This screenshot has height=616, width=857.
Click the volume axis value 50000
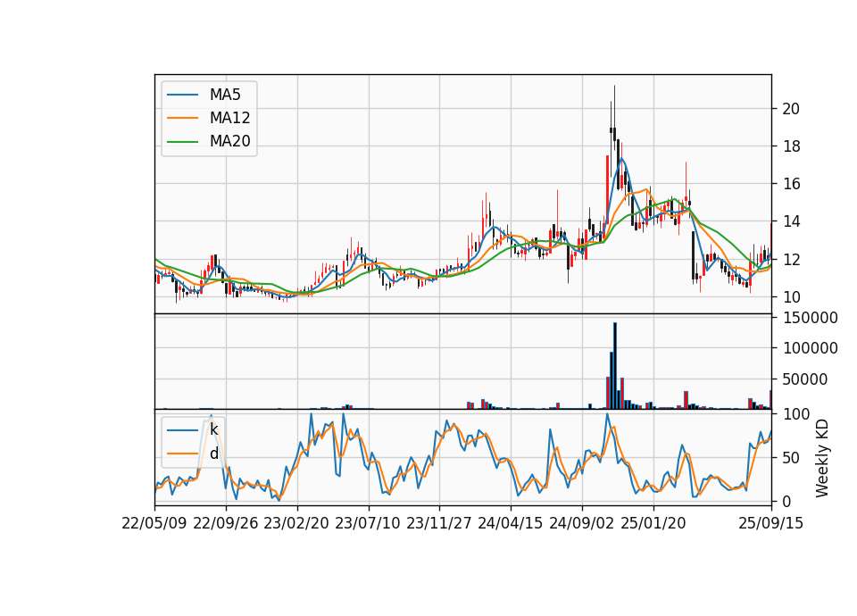805,379
